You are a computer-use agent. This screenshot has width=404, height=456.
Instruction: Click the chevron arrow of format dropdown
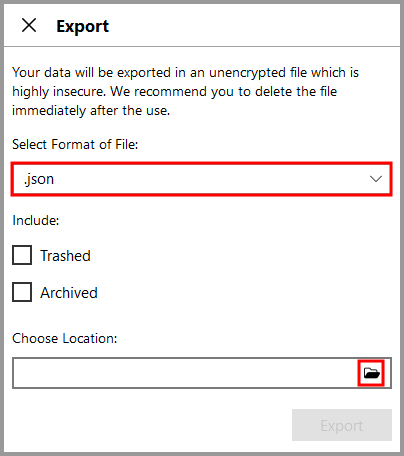click(376, 179)
